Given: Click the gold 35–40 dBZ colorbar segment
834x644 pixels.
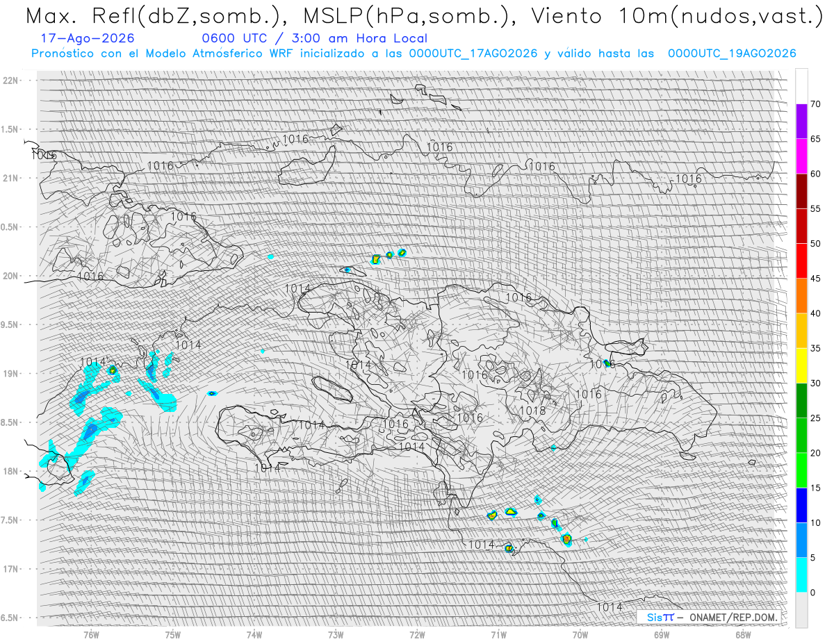Looking at the screenshot, I should click(801, 331).
